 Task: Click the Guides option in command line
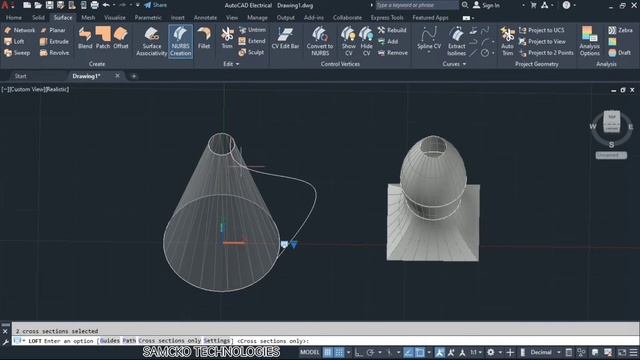110,341
